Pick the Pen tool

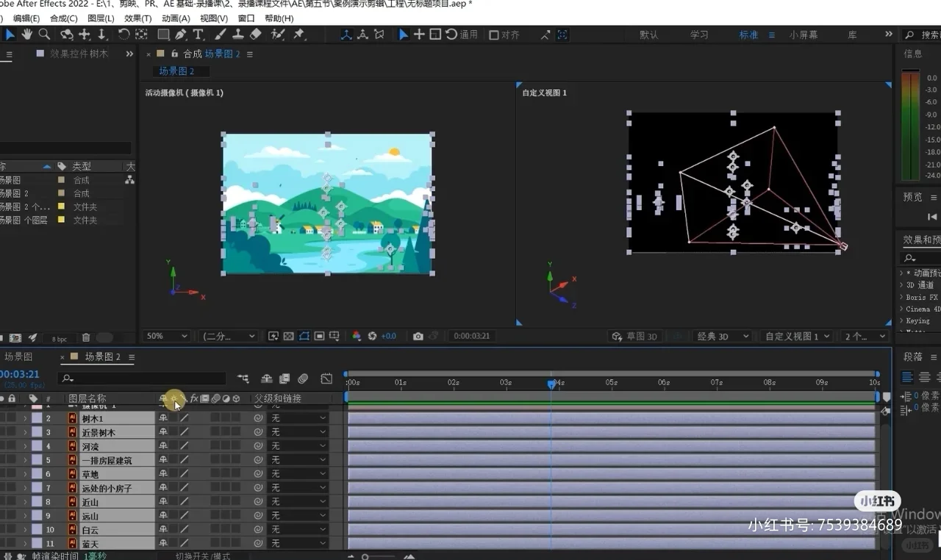(181, 35)
